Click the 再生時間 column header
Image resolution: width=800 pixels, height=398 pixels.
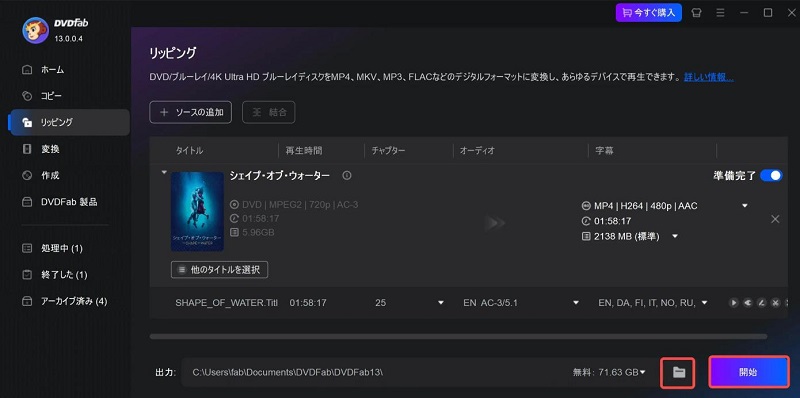(304, 151)
